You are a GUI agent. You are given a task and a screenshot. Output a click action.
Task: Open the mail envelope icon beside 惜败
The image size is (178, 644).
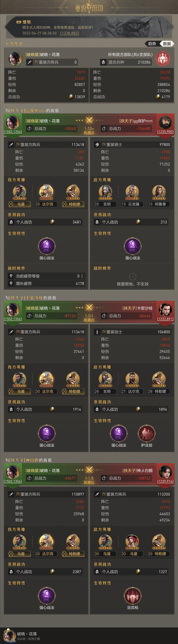point(18,22)
